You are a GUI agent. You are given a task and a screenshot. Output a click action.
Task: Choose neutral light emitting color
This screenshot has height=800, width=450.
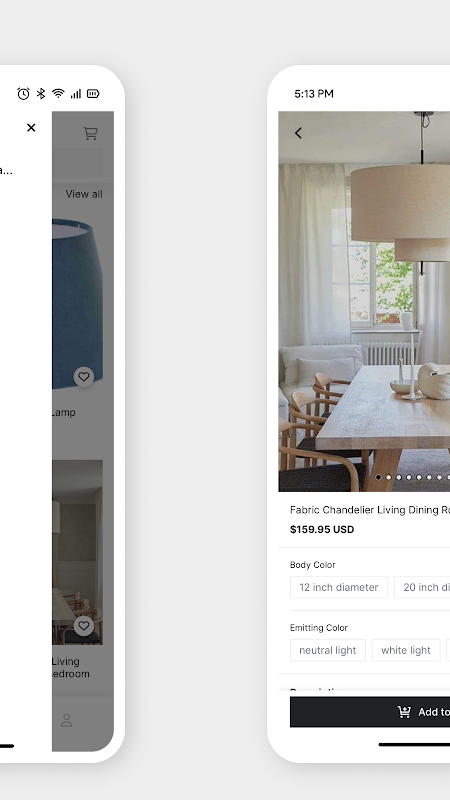328,650
